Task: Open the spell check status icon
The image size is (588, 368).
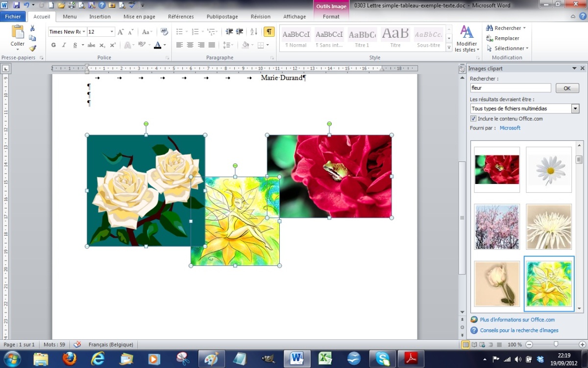Action: 77,344
